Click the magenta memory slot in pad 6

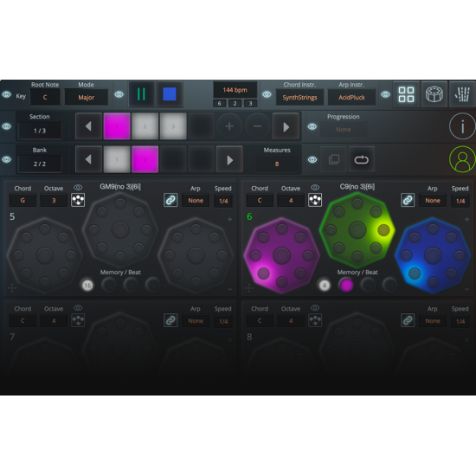tap(346, 285)
